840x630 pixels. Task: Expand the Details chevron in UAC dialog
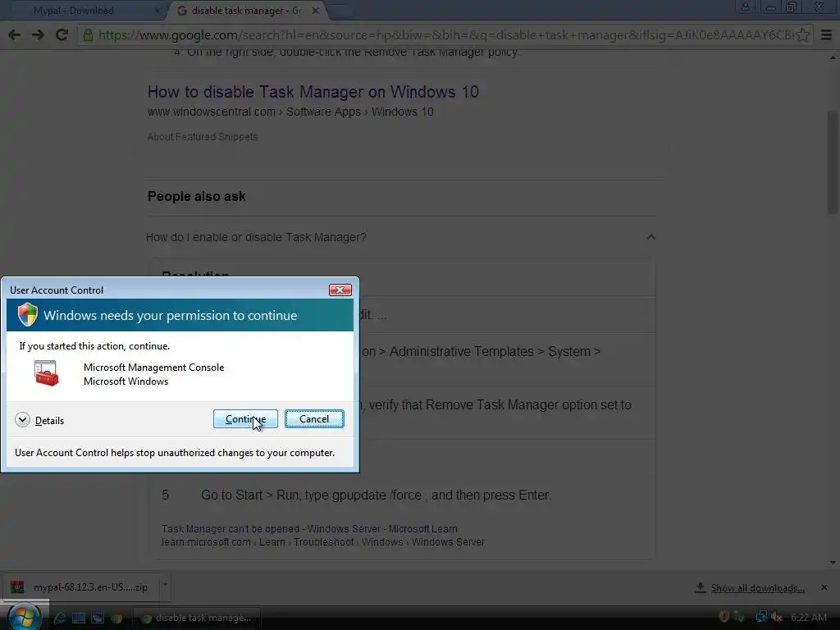pyautogui.click(x=22, y=420)
